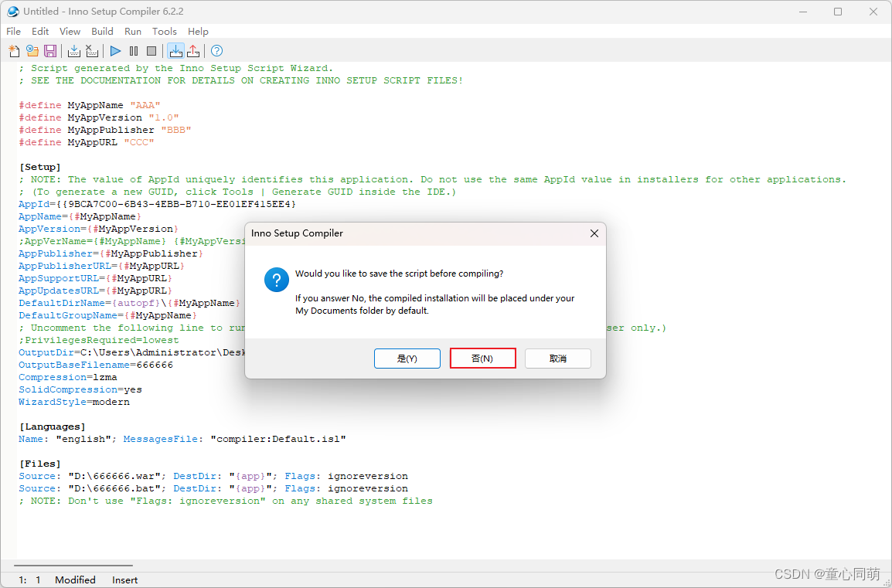Click the AppSupportURL line
Viewport: 892px width, 588px height.
(96, 278)
